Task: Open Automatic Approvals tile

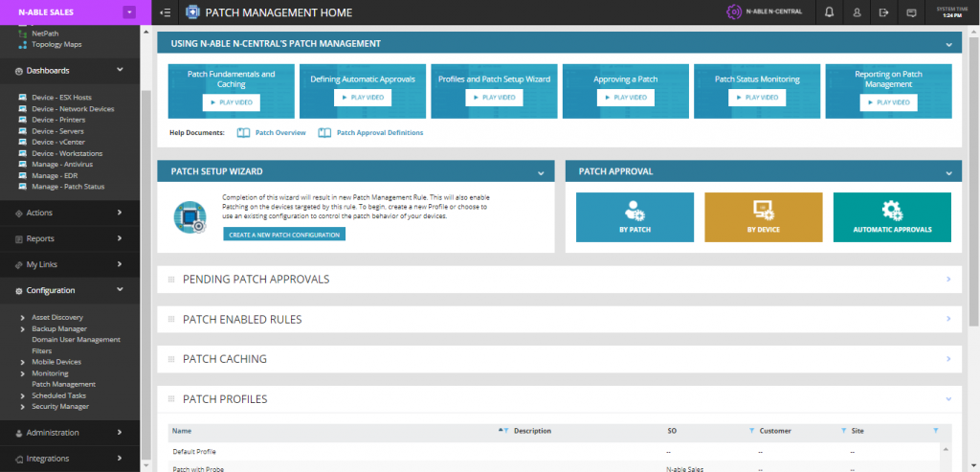Action: coord(893,217)
